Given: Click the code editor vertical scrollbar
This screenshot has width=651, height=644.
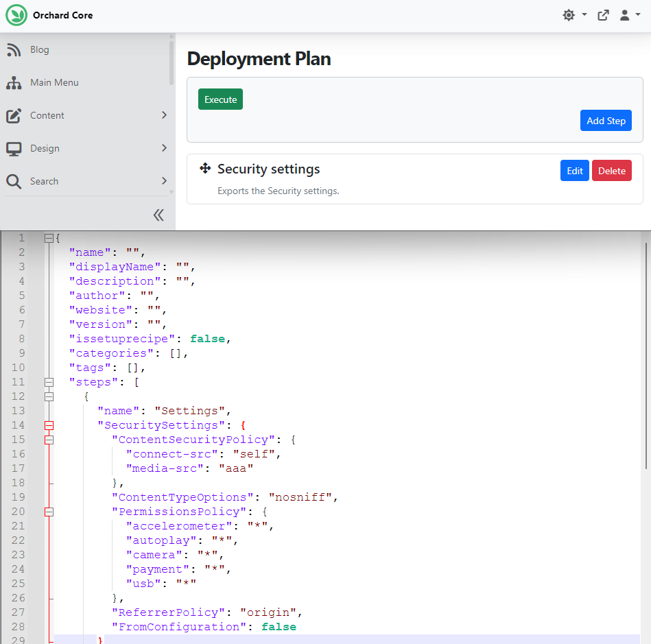Looking at the screenshot, I should (646, 356).
